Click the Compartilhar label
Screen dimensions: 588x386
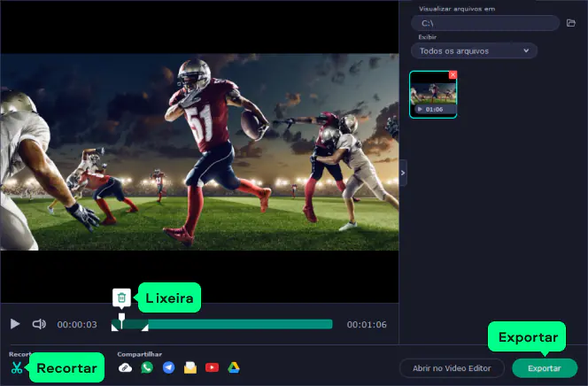click(140, 354)
